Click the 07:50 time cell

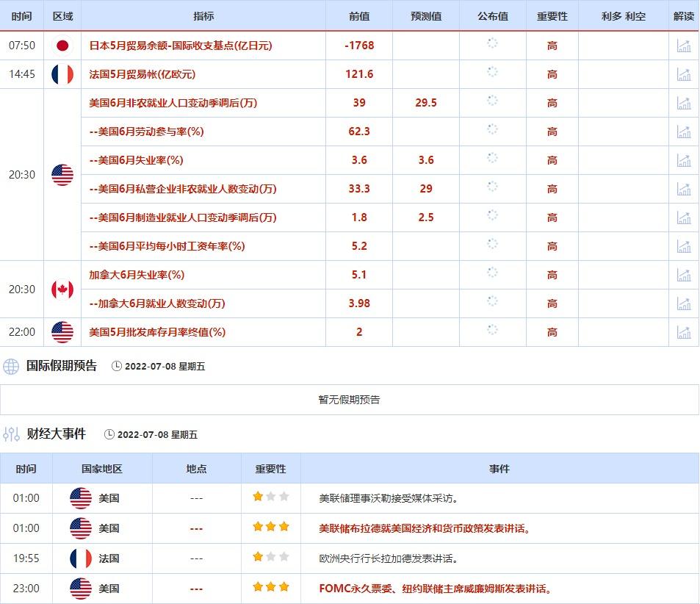(x=22, y=46)
